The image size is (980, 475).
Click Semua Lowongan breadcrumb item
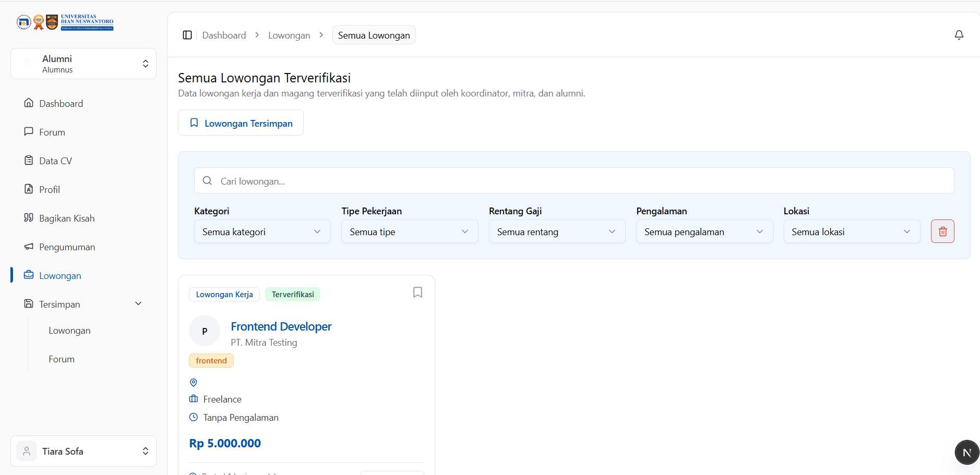point(374,35)
